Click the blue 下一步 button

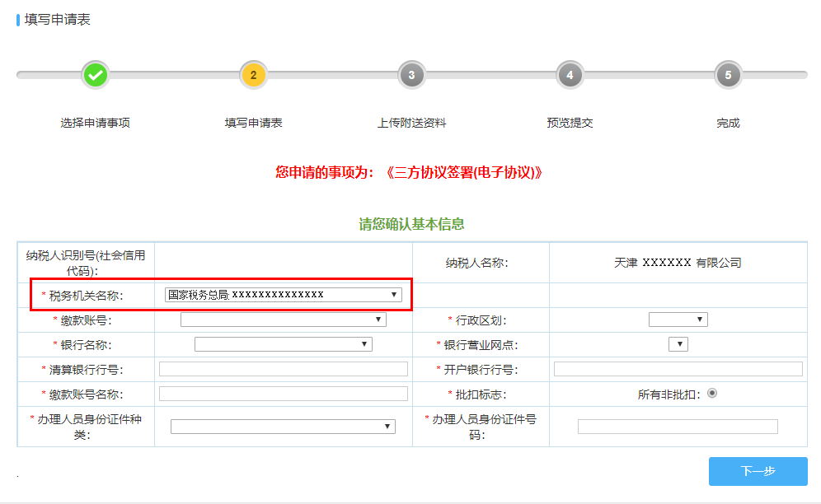758,471
